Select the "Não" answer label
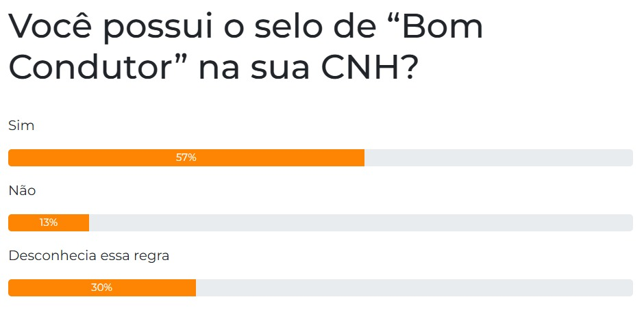Viewport: 644px width, 321px height. point(22,191)
